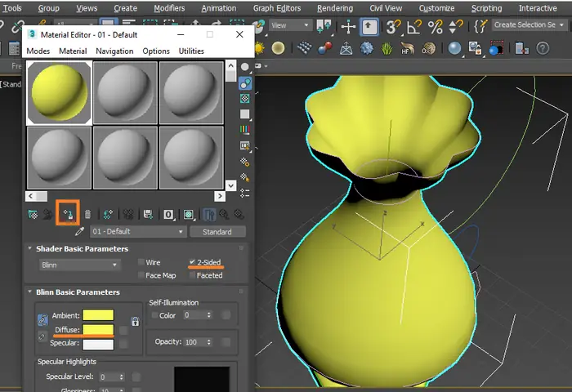
Task: Enable the Wire checkbox
Action: click(141, 262)
